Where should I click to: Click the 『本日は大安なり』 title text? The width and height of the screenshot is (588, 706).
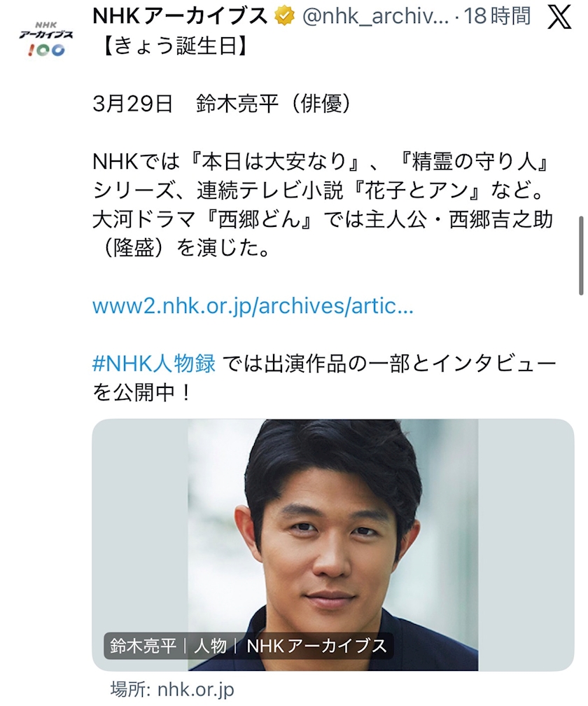pos(274,162)
